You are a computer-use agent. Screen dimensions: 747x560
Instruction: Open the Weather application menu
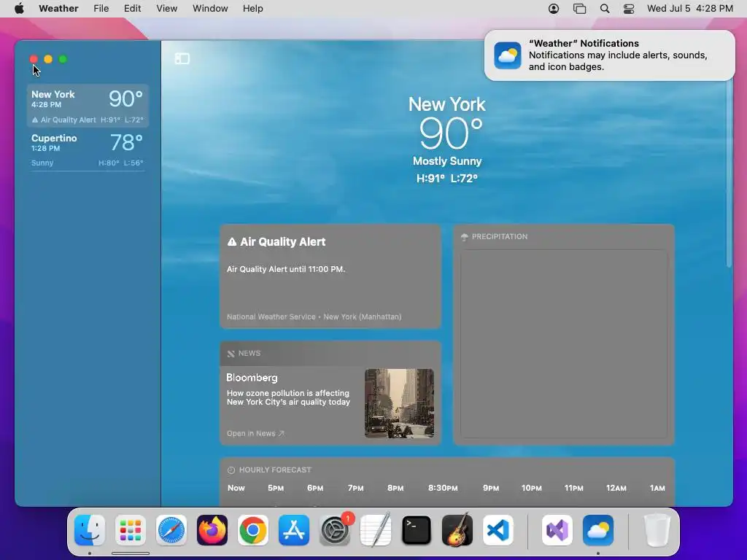point(58,9)
